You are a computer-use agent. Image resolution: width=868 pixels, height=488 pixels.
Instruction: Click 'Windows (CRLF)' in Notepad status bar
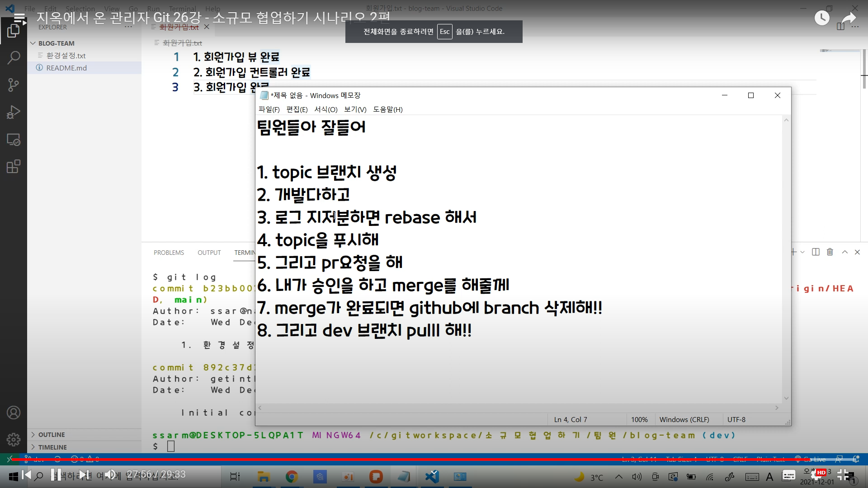pos(684,420)
